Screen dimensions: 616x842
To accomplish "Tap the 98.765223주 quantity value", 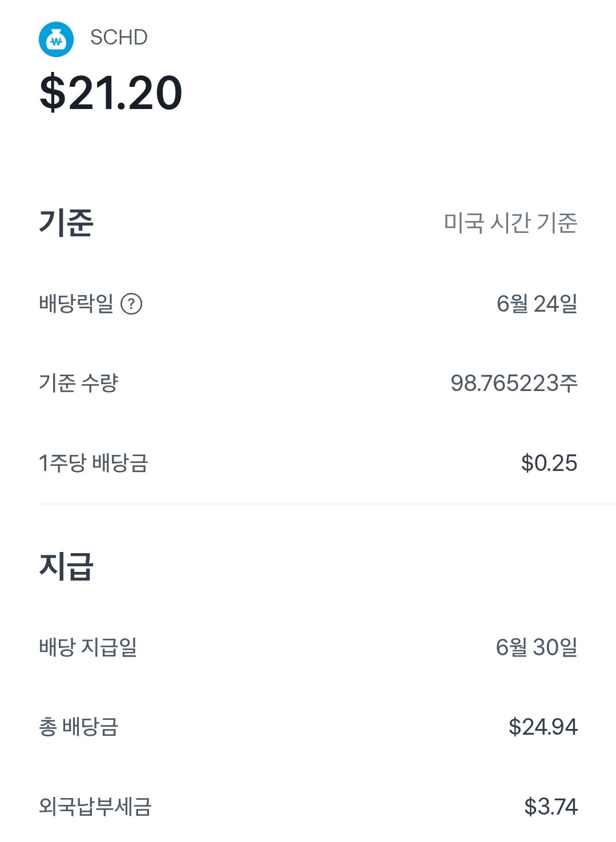I will click(514, 382).
